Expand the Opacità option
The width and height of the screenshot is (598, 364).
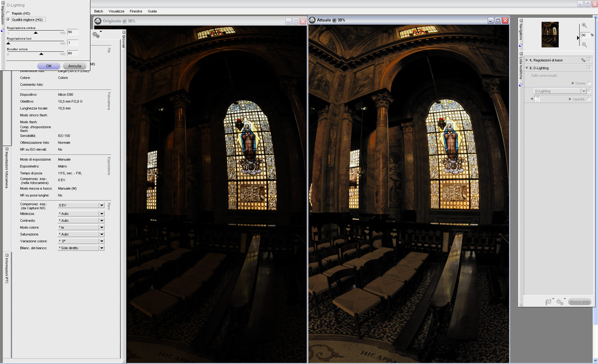coord(570,99)
